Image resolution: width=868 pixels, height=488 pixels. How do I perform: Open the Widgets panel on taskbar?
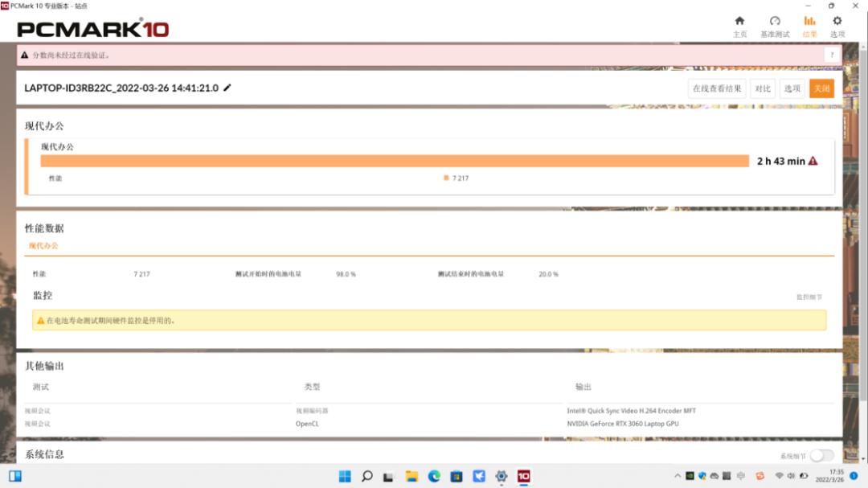15,477
